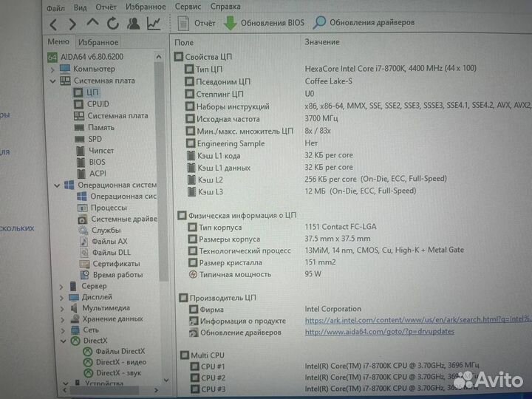Click the Отчёт toolbar button
This screenshot has width=532, height=399.
click(x=197, y=23)
